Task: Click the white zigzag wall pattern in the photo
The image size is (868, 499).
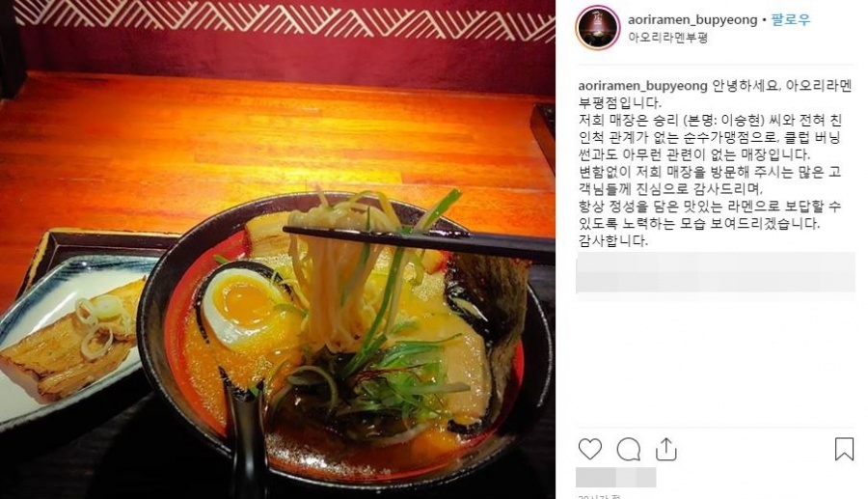Action: click(285, 19)
